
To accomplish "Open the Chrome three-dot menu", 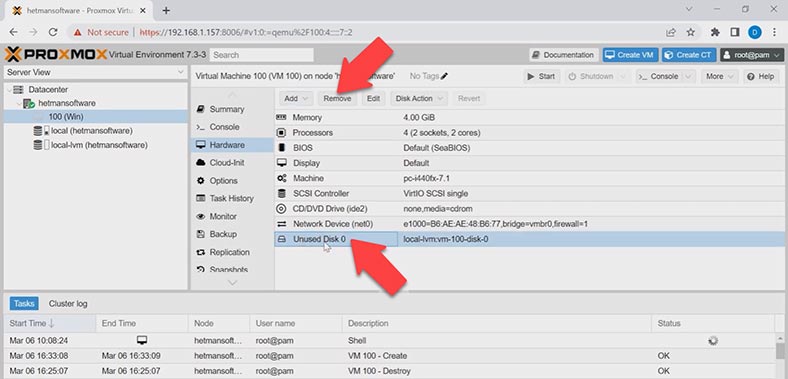I will point(774,32).
